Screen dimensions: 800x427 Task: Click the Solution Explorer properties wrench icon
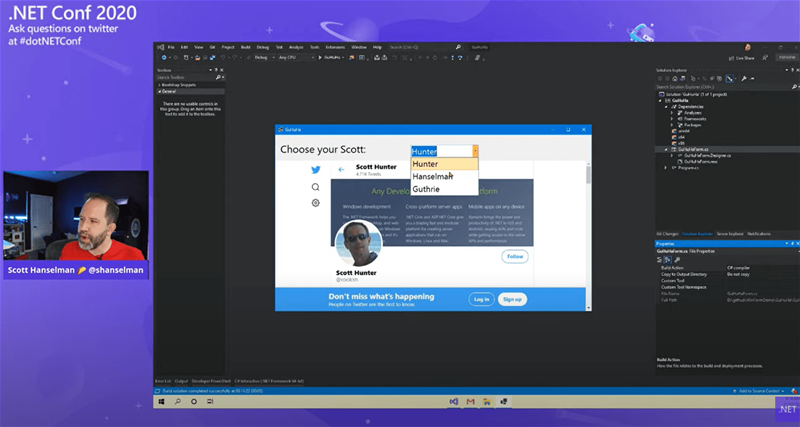(744, 79)
